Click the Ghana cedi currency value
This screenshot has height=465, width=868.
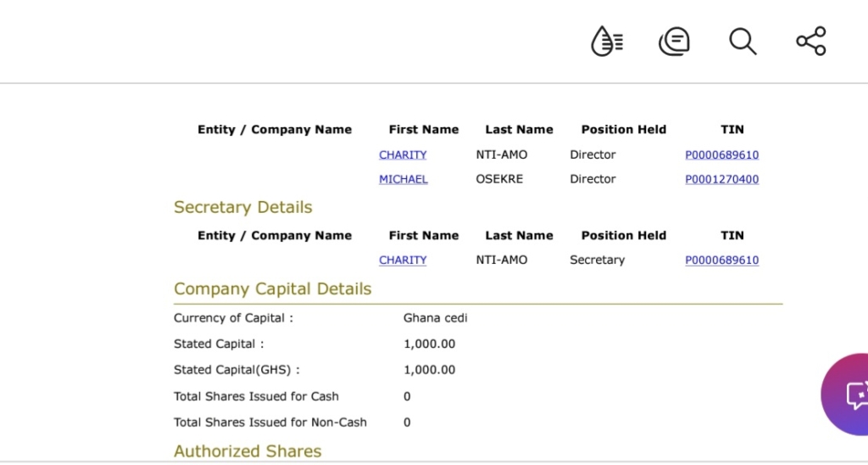click(x=435, y=318)
